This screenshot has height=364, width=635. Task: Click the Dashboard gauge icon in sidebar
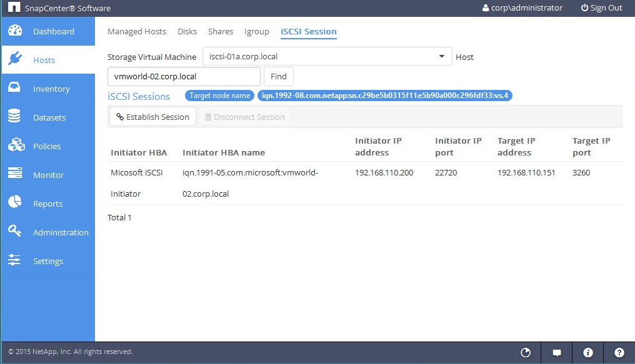pos(15,31)
